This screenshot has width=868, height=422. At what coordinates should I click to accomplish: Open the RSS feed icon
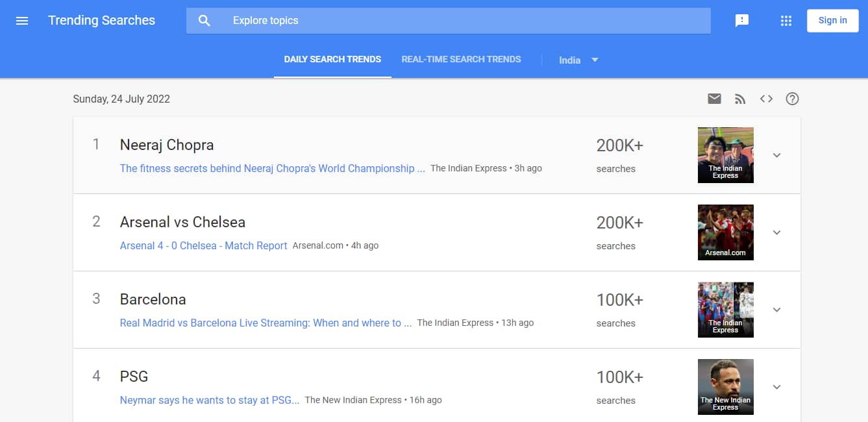pos(740,99)
